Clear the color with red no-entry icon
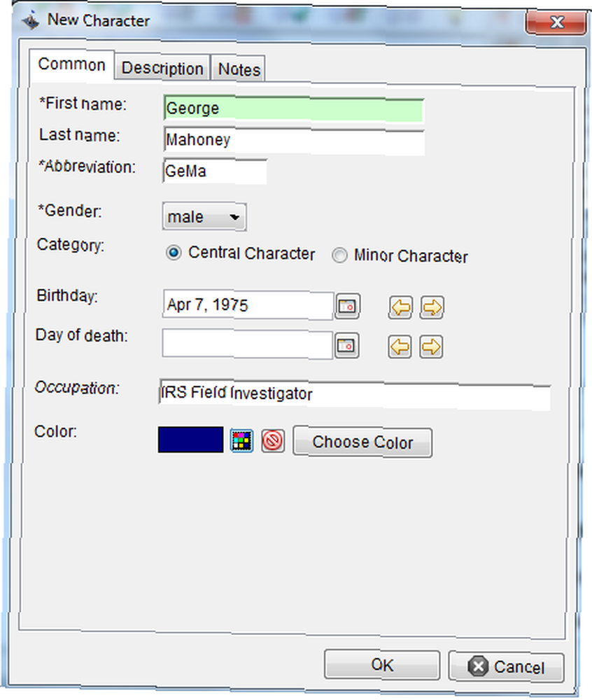 (x=273, y=440)
